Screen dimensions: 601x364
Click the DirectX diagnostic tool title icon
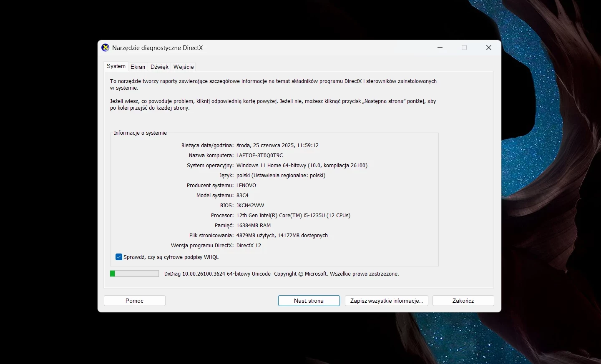106,48
